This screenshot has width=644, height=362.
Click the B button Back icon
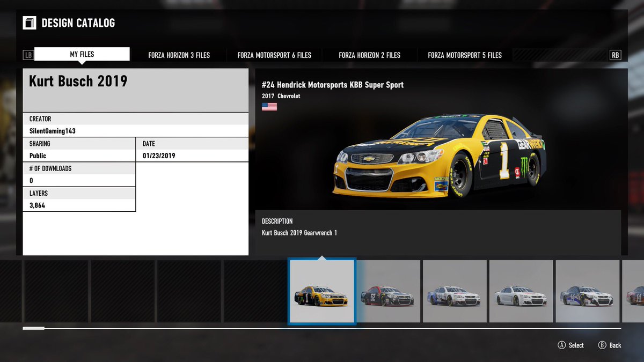[x=602, y=345]
